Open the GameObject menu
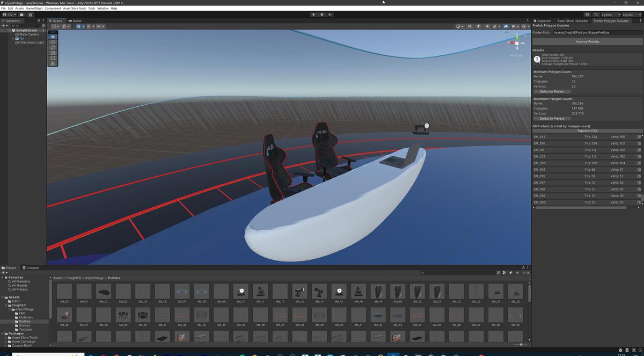644x356 pixels. click(34, 9)
